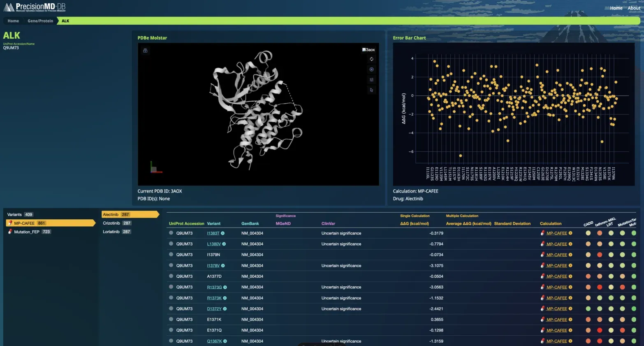Click the arrow icon beside variant I1383T
644x346 pixels.
coord(223,233)
